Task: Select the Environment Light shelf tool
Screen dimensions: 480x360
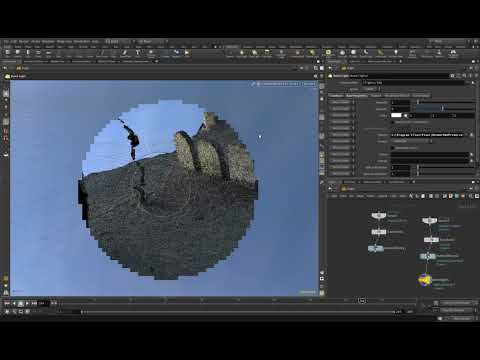Action: pos(328,53)
